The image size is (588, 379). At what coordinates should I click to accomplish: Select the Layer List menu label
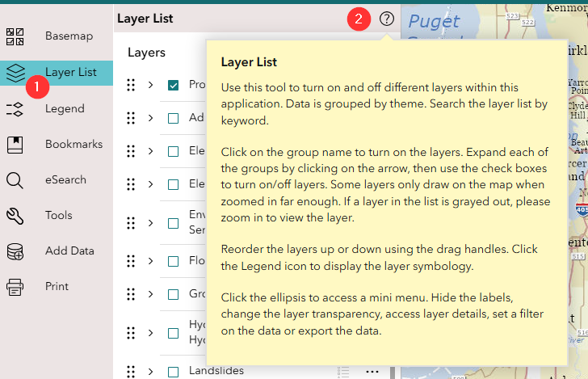(71, 72)
